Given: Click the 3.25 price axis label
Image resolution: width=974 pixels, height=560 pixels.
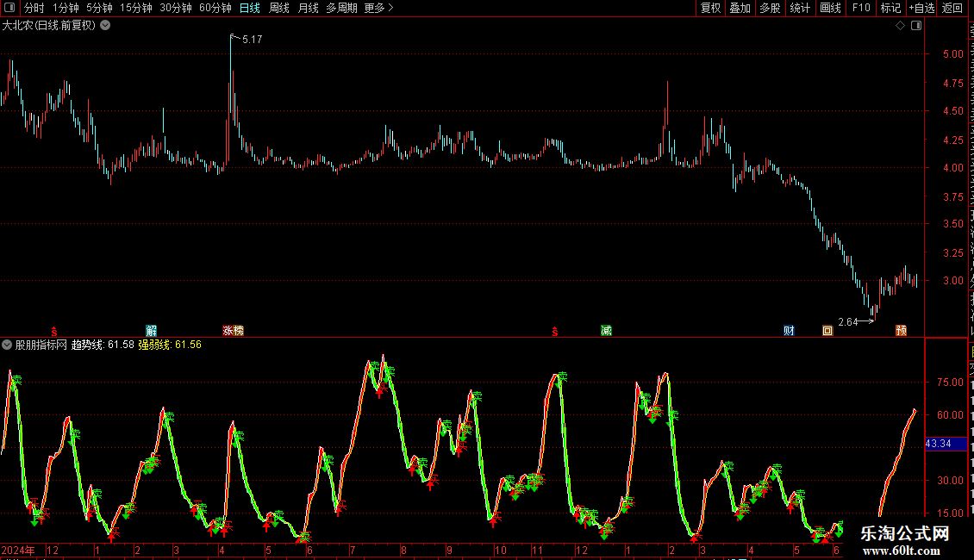Looking at the screenshot, I should pyautogui.click(x=952, y=253).
